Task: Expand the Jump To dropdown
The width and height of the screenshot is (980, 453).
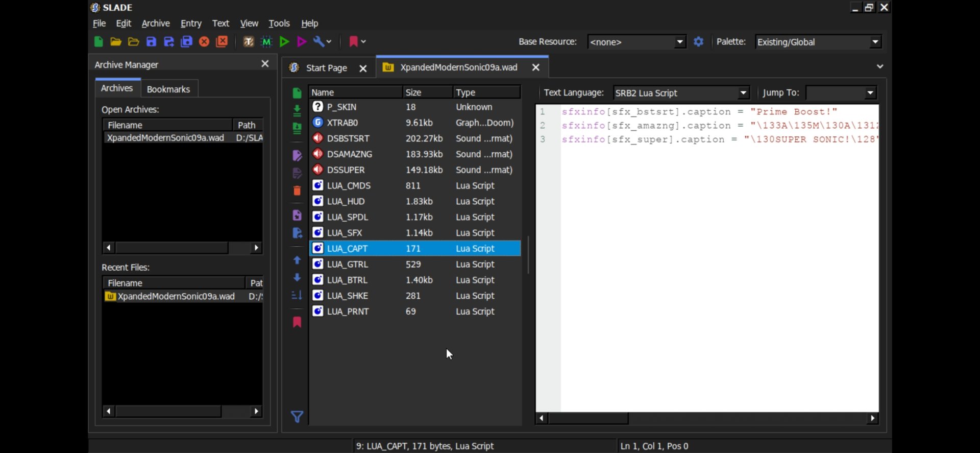Action: 870,93
